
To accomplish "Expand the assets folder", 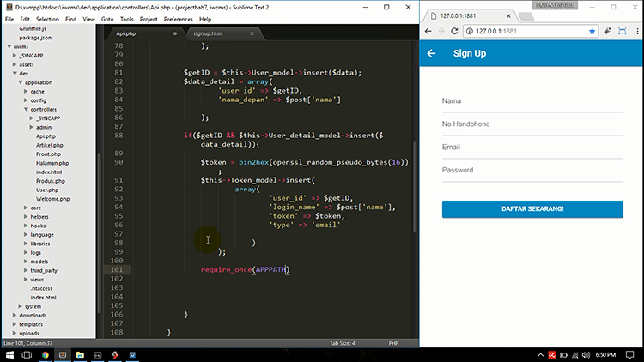I will (15, 64).
